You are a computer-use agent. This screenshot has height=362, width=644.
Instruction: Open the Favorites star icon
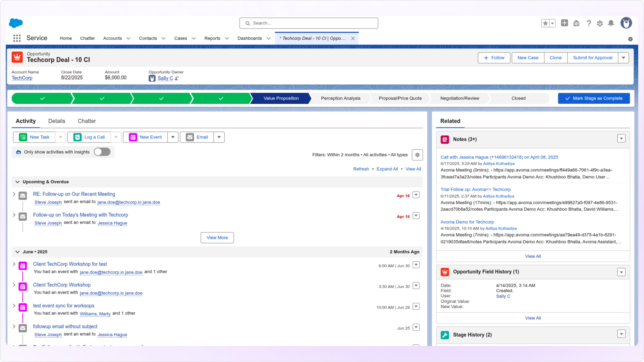pyautogui.click(x=545, y=23)
